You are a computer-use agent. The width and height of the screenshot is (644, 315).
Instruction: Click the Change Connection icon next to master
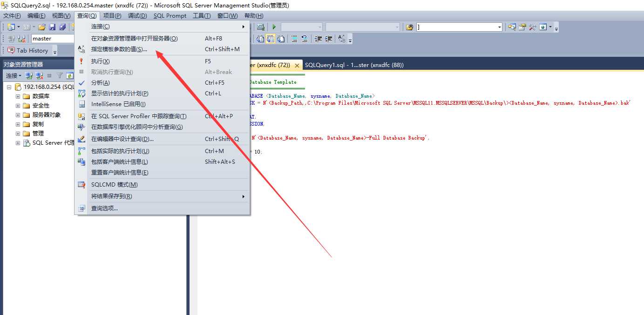point(21,39)
